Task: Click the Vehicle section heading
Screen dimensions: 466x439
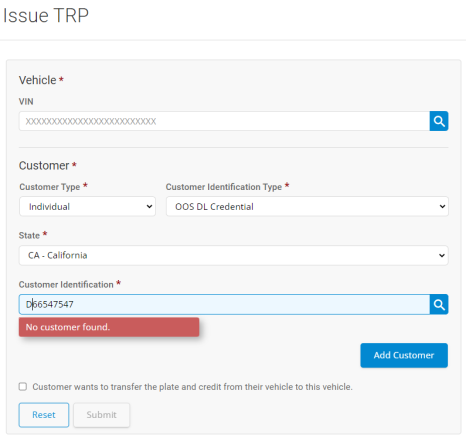Action: pyautogui.click(x=37, y=80)
